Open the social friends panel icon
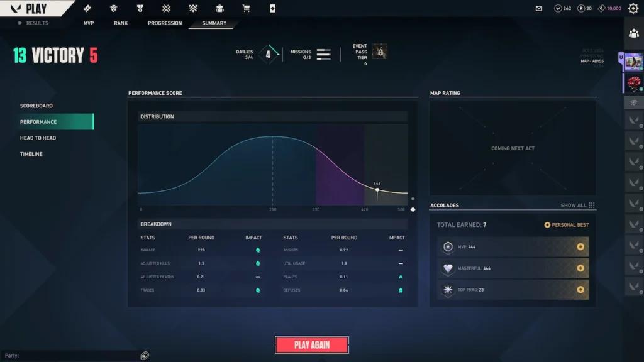The image size is (644, 362). point(634,33)
